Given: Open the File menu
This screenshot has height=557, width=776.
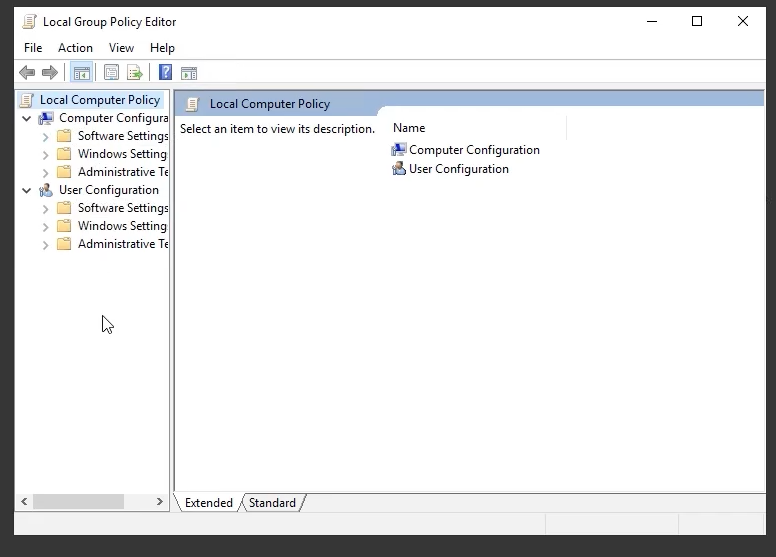Looking at the screenshot, I should 33,47.
